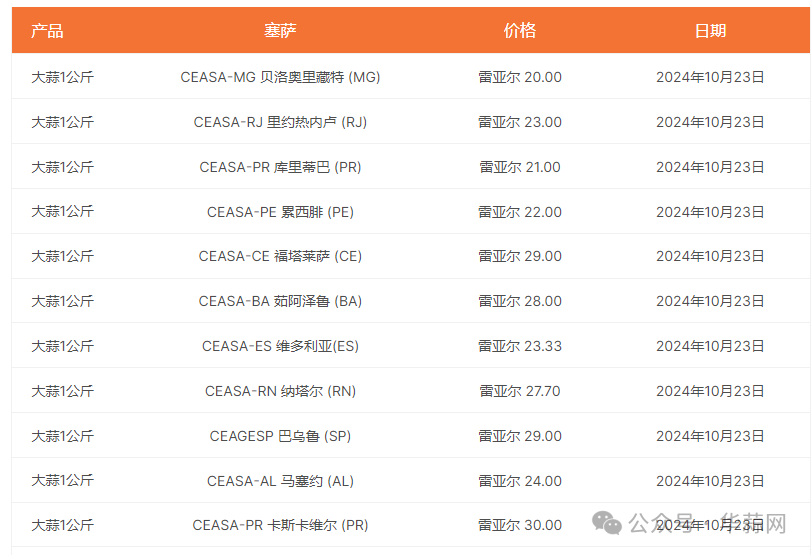Click CEAGESP 巴乌鲁 (SP) market name
Viewport: 812px width, 555px height.
(280, 436)
